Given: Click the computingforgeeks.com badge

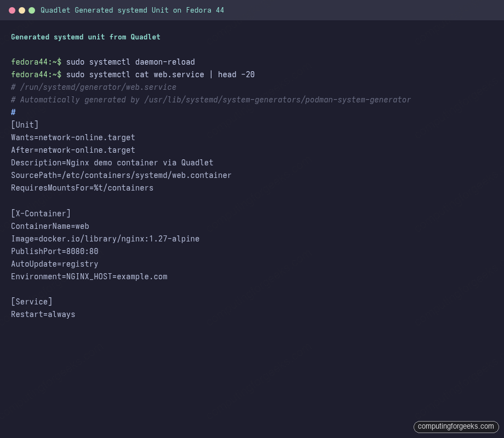Looking at the screenshot, I should coord(456,427).
